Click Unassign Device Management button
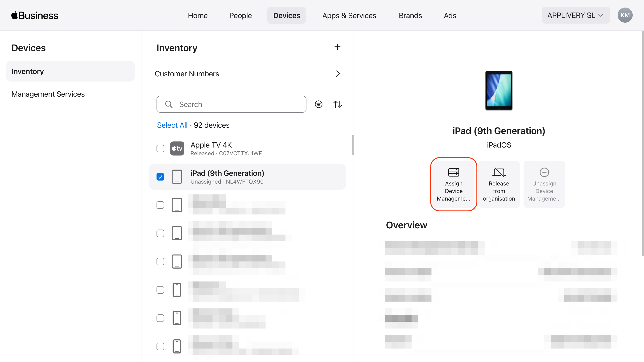 coord(544,184)
